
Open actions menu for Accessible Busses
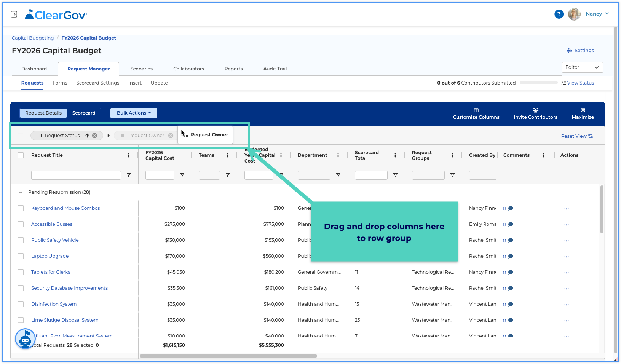[567, 225]
